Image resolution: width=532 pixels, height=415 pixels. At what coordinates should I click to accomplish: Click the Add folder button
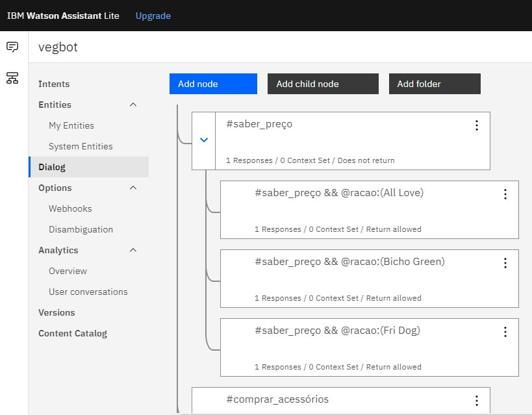pos(434,84)
